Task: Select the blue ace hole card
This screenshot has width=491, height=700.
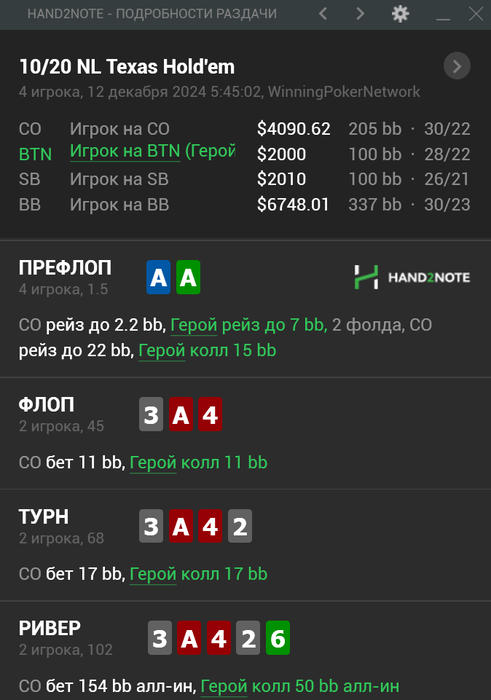Action: (158, 277)
